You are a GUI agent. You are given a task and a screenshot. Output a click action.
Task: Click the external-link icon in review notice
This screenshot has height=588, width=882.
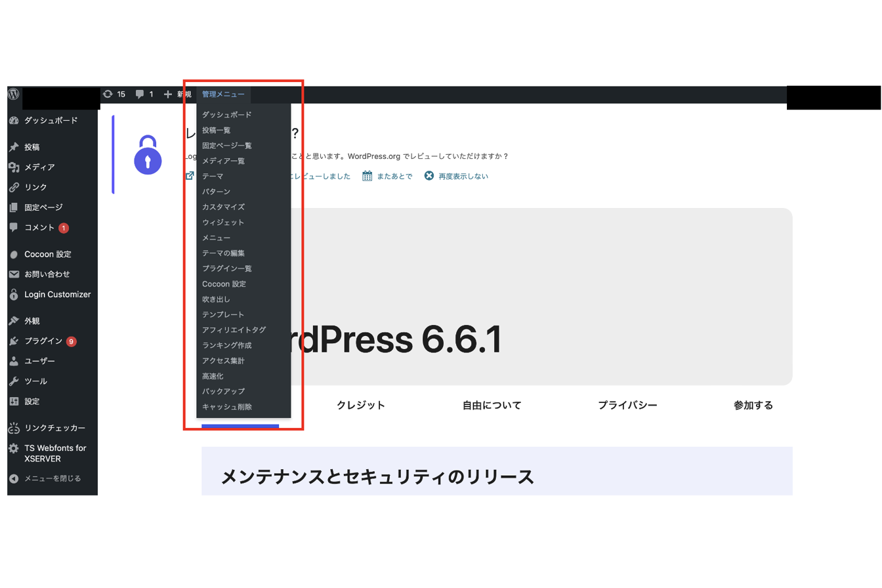point(190,176)
